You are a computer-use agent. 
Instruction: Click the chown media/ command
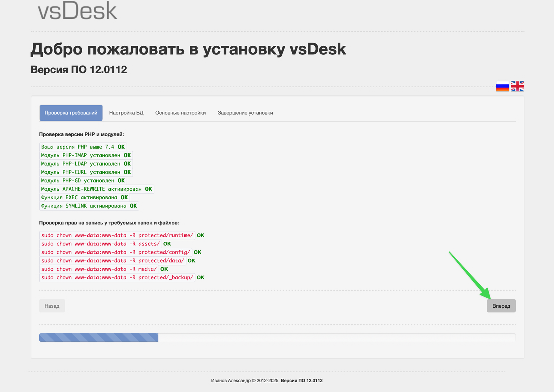99,269
